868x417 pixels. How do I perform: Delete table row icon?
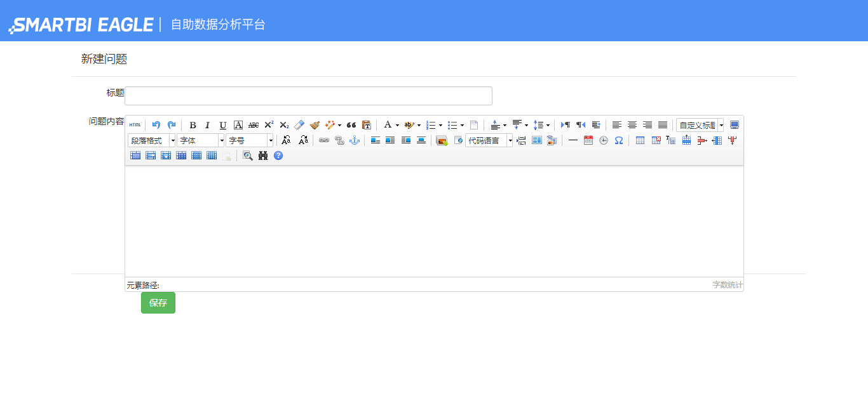coord(702,140)
